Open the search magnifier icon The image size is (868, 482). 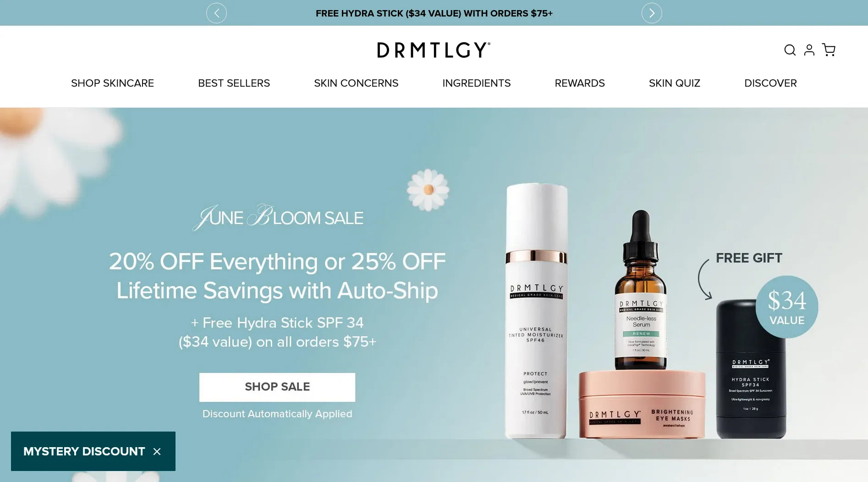[x=790, y=50]
